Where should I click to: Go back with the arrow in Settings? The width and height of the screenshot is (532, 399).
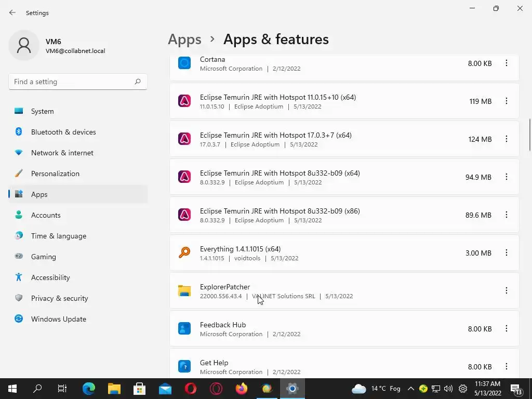pos(12,12)
